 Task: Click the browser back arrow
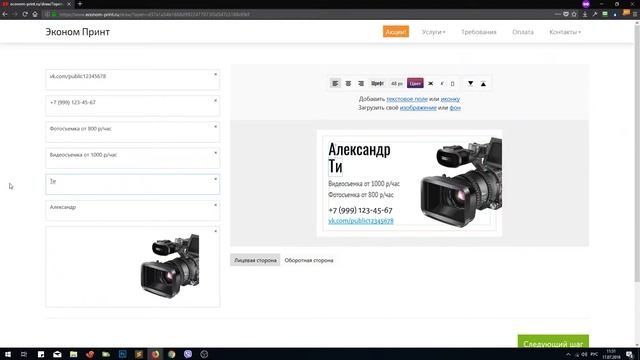click(5, 14)
